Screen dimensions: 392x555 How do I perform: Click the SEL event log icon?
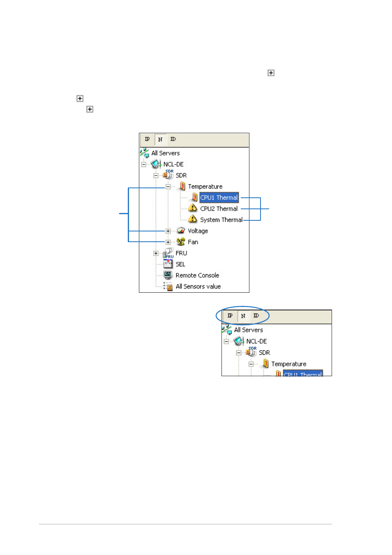pyautogui.click(x=168, y=264)
